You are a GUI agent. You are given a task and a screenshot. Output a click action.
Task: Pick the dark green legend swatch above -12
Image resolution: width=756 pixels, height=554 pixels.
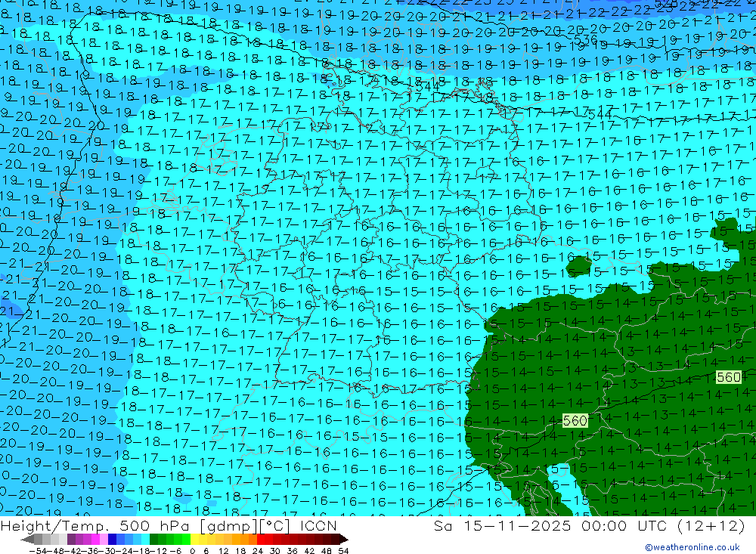(153, 539)
